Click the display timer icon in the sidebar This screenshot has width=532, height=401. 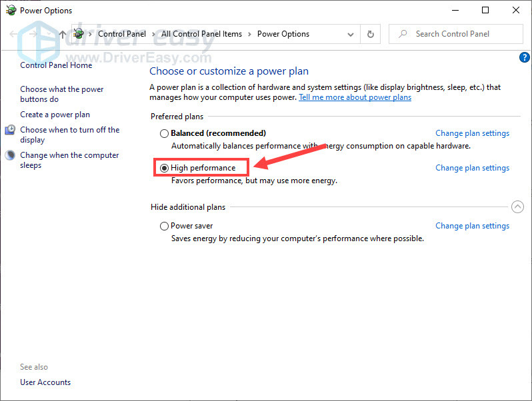[x=10, y=131]
